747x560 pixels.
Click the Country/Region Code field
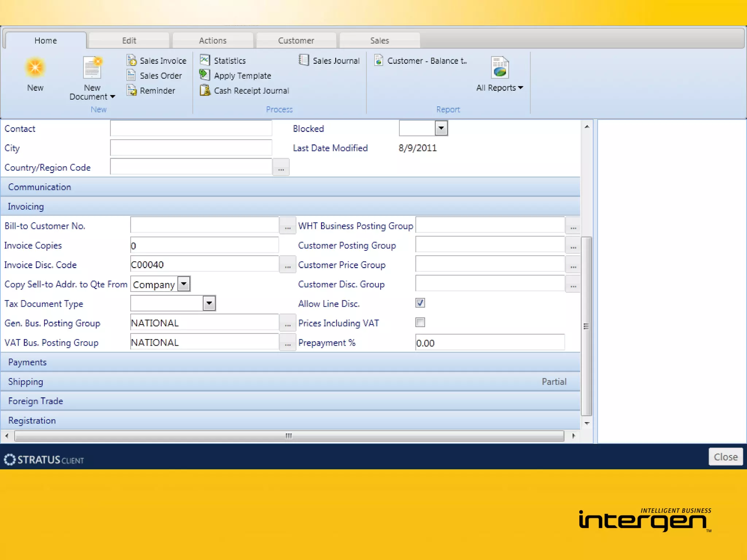(x=191, y=167)
